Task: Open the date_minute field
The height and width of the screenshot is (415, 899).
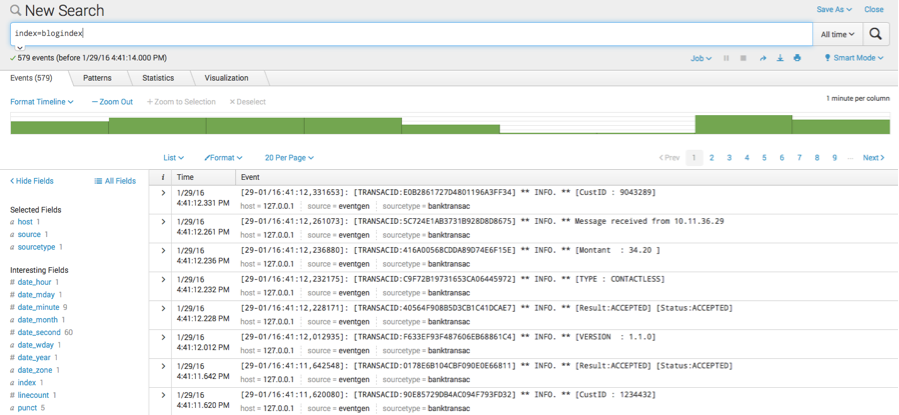Action: pos(38,307)
